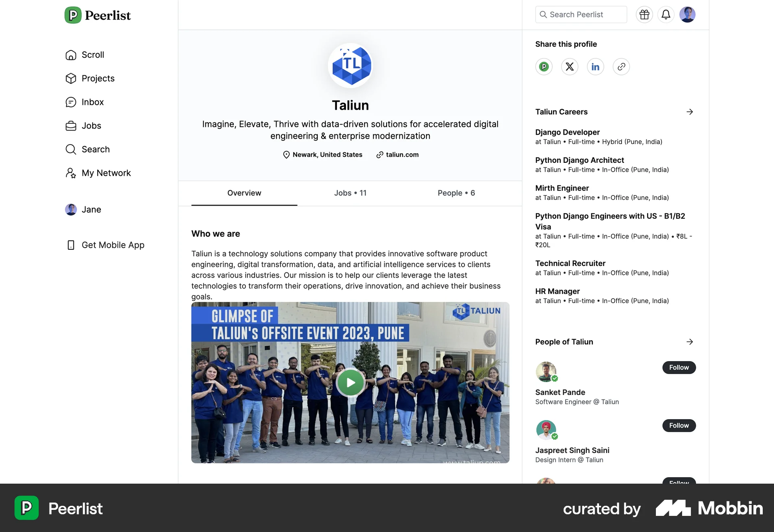Open My Network
Image resolution: width=774 pixels, height=532 pixels.
click(106, 172)
